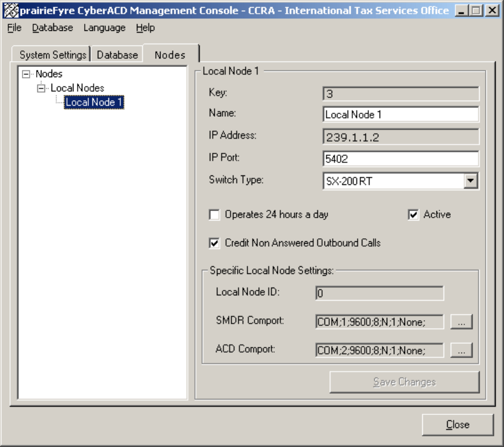Open the Language menu
The image size is (504, 447).
point(104,28)
